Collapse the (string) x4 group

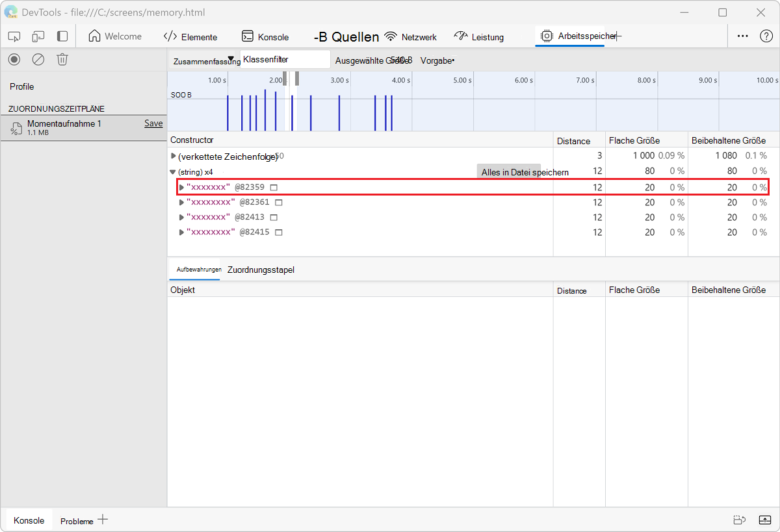coord(173,172)
